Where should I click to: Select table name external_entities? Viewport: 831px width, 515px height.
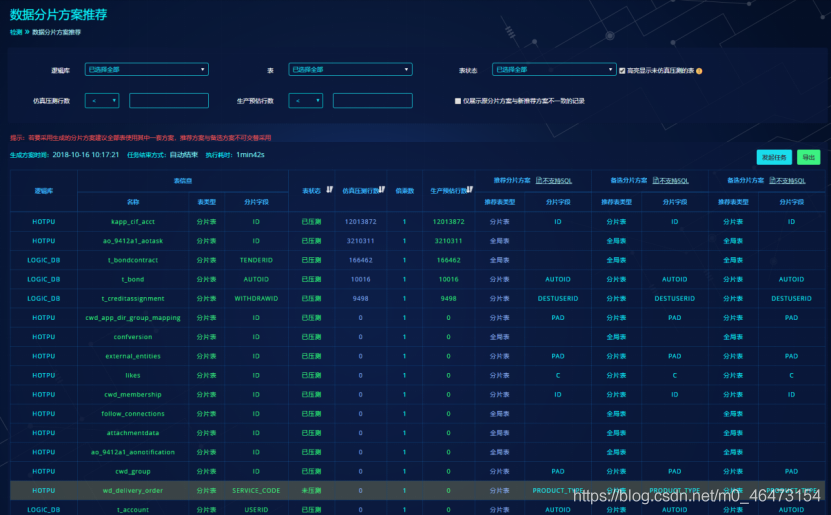click(133, 356)
